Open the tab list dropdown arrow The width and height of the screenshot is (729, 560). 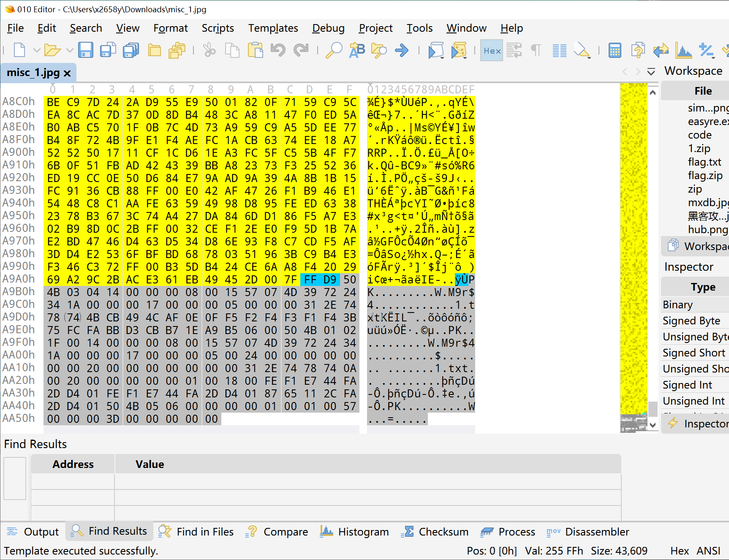[x=651, y=72]
